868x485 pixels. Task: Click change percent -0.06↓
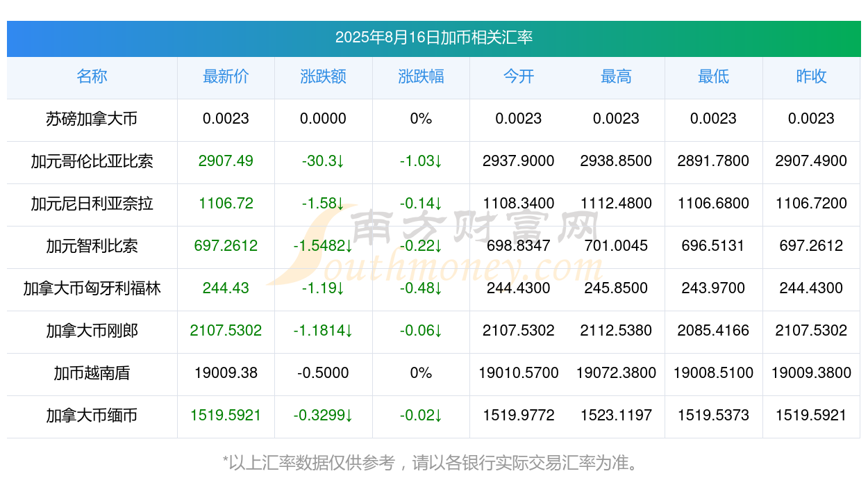tap(421, 331)
